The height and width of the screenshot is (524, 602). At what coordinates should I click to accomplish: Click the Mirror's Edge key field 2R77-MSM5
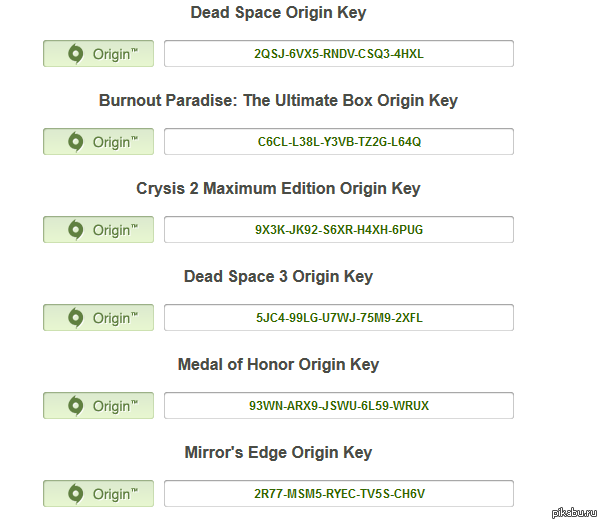(x=339, y=494)
